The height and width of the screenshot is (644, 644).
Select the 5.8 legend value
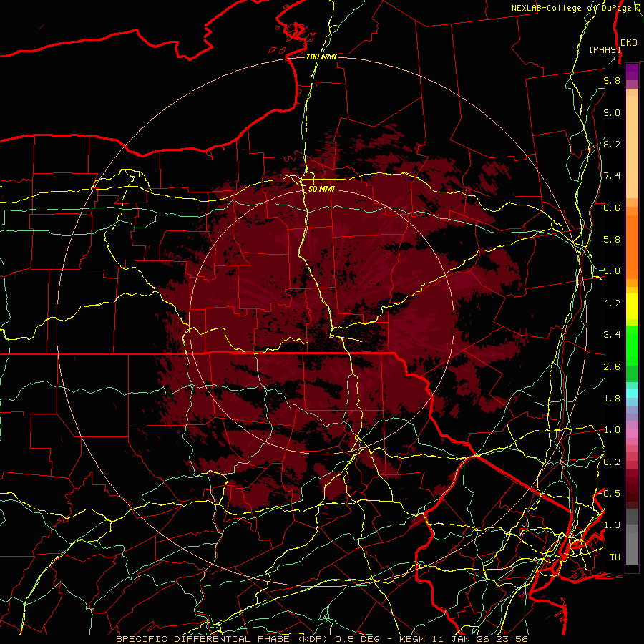pyautogui.click(x=612, y=240)
